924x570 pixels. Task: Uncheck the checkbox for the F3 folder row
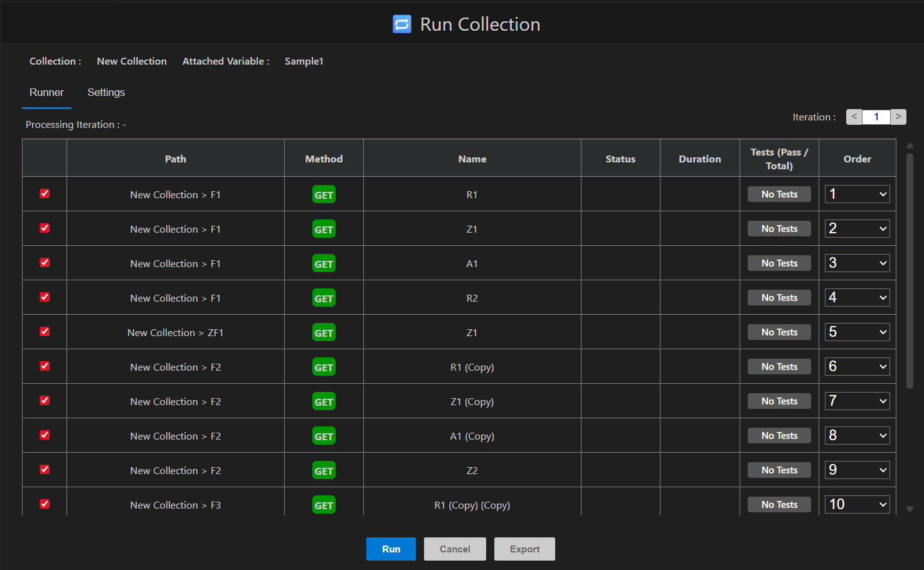(x=45, y=504)
